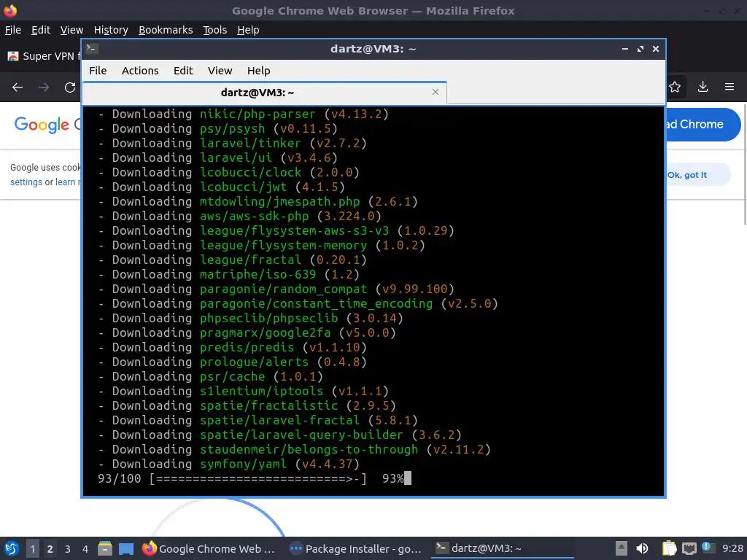Open Firefox Tools menu
The width and height of the screenshot is (747, 560).
(215, 30)
